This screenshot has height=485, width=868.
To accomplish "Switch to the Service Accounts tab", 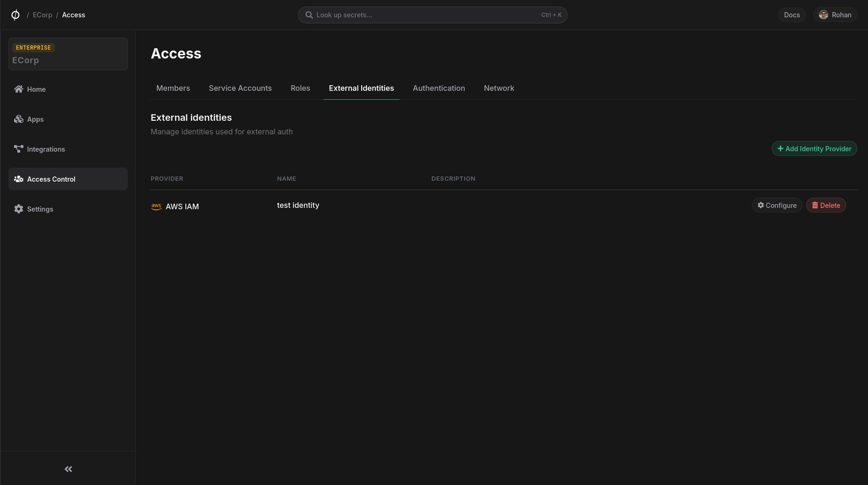I will [240, 88].
